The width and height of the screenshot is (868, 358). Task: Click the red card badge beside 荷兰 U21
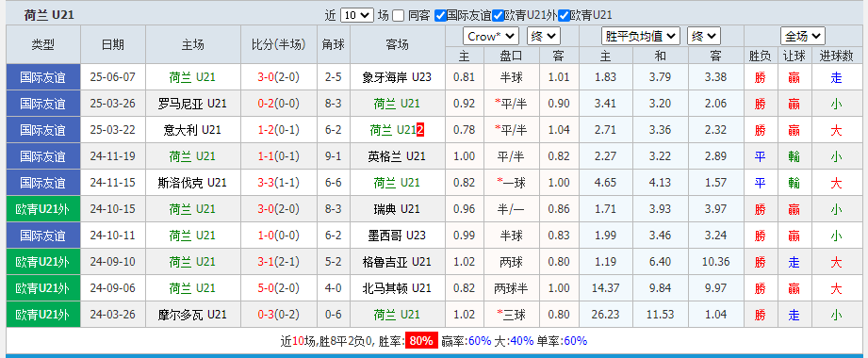[420, 130]
